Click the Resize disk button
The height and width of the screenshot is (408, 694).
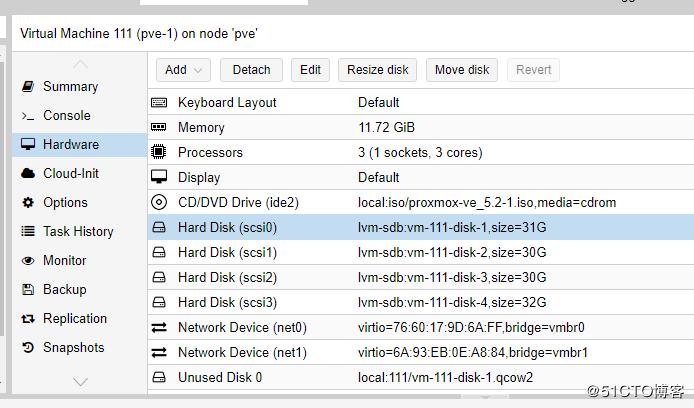377,70
